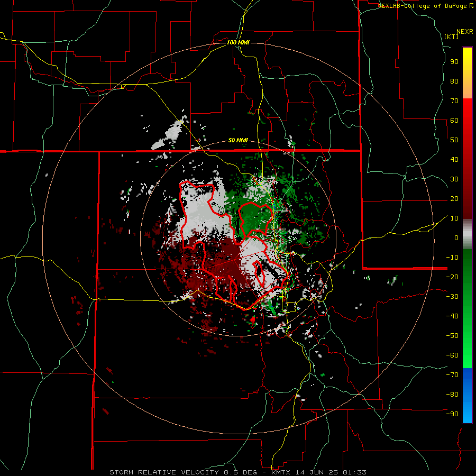
Task: Click the -10 value on velocity scale
Action: coord(452,258)
